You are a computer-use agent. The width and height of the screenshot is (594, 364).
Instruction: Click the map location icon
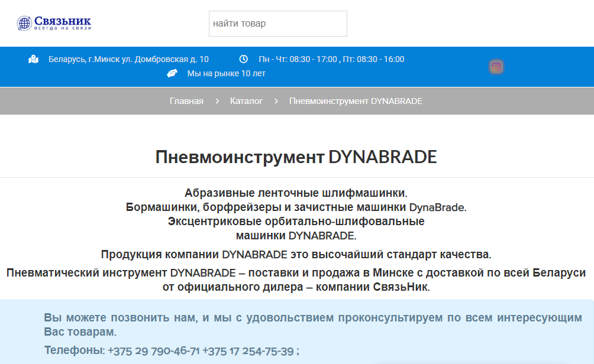[x=33, y=60]
